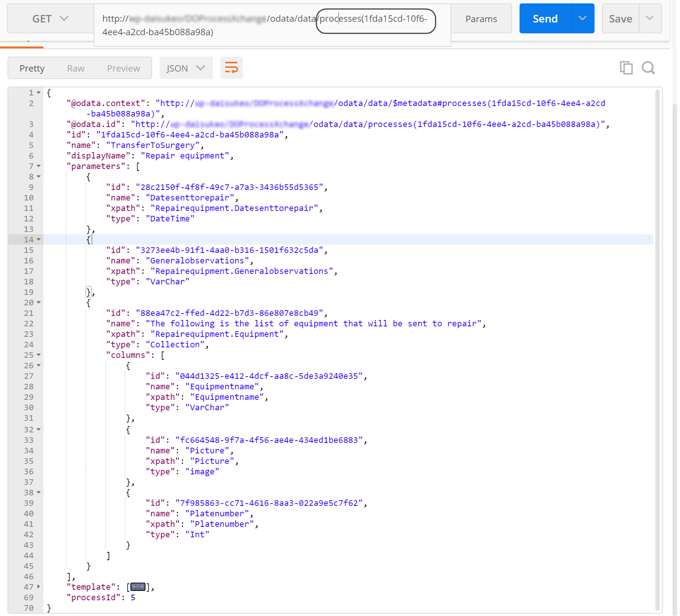Click the "Collection" type value
680x616 pixels.
click(x=175, y=345)
